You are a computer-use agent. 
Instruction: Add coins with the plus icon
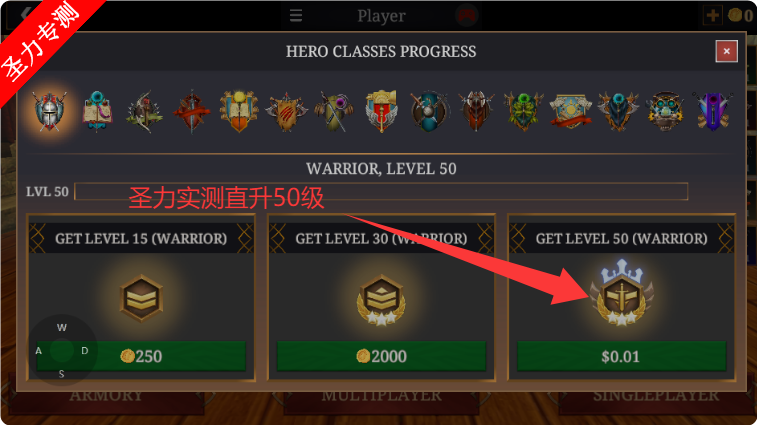coord(713,15)
